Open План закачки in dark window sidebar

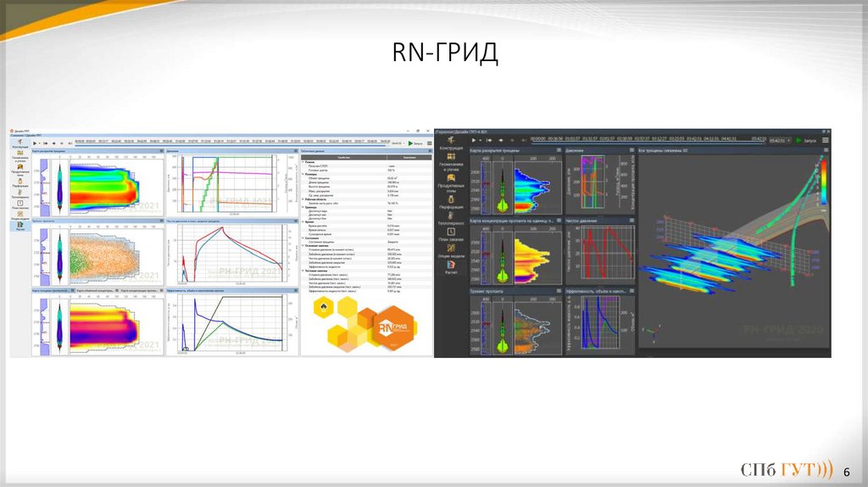pyautogui.click(x=451, y=235)
